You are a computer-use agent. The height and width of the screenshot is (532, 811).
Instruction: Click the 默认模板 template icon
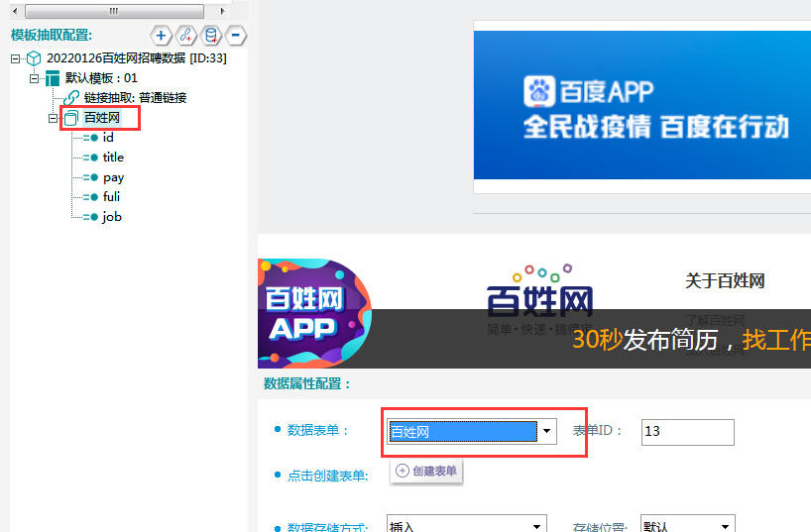coord(53,78)
